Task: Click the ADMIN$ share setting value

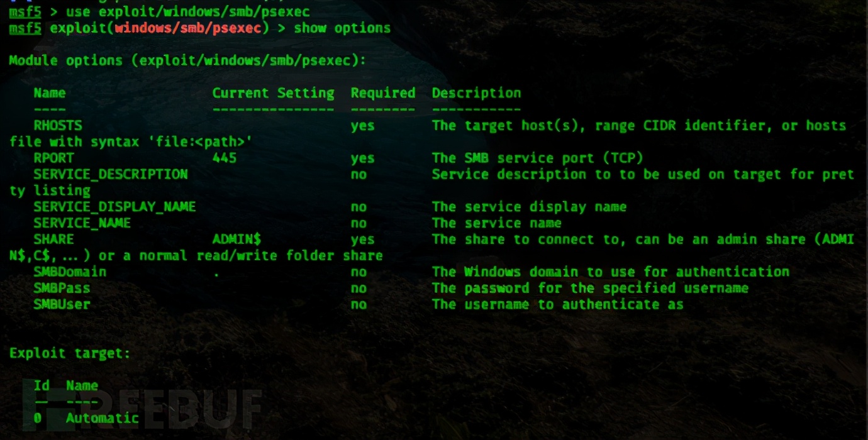Action: pos(236,239)
